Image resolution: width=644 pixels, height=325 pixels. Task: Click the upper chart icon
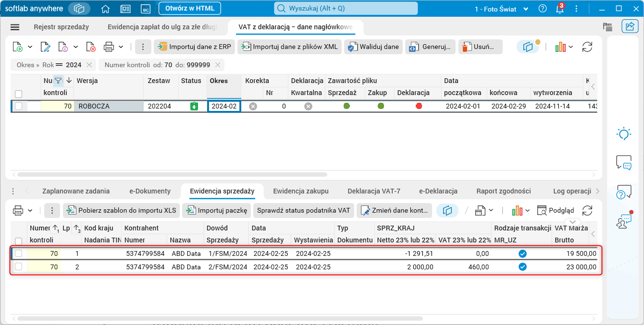coord(560,47)
